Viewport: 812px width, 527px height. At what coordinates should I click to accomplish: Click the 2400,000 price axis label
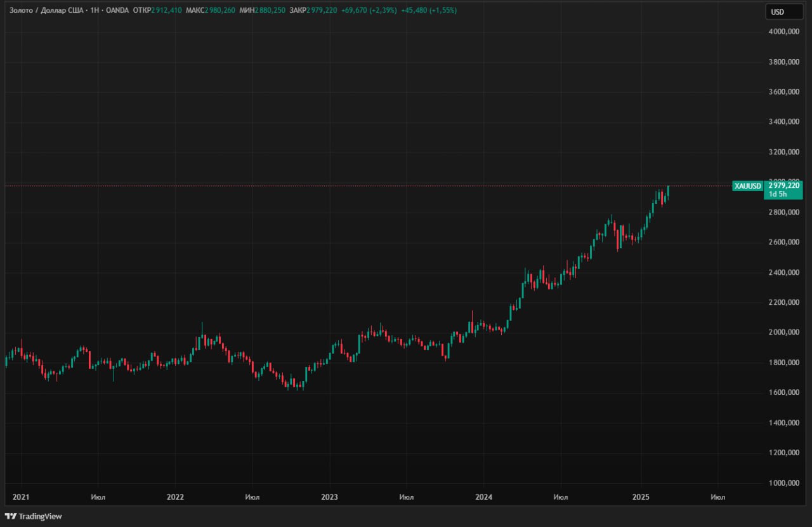point(783,272)
